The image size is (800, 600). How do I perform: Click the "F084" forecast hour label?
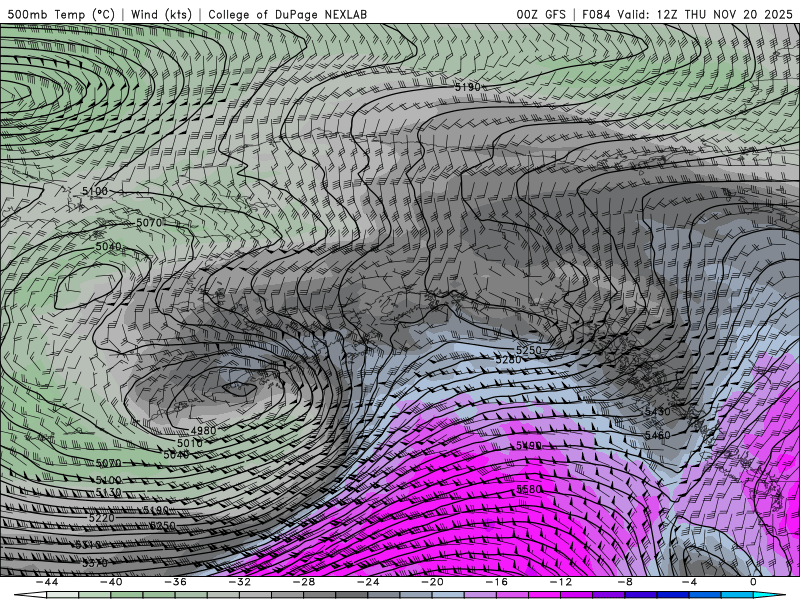pyautogui.click(x=596, y=14)
